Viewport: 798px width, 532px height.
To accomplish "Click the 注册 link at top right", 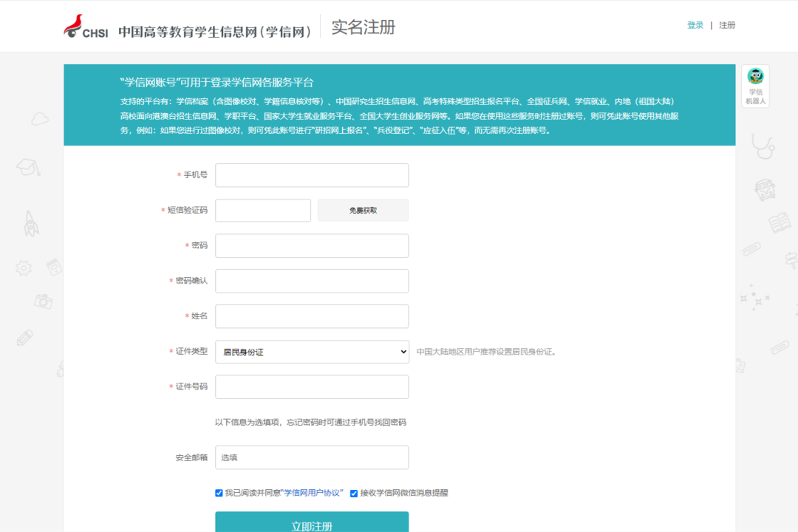I will (x=727, y=25).
